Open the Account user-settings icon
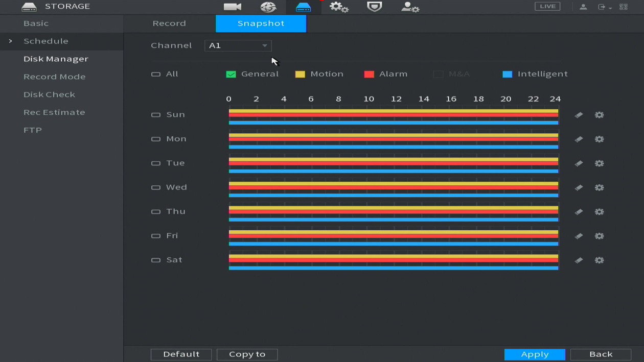 coord(410,7)
